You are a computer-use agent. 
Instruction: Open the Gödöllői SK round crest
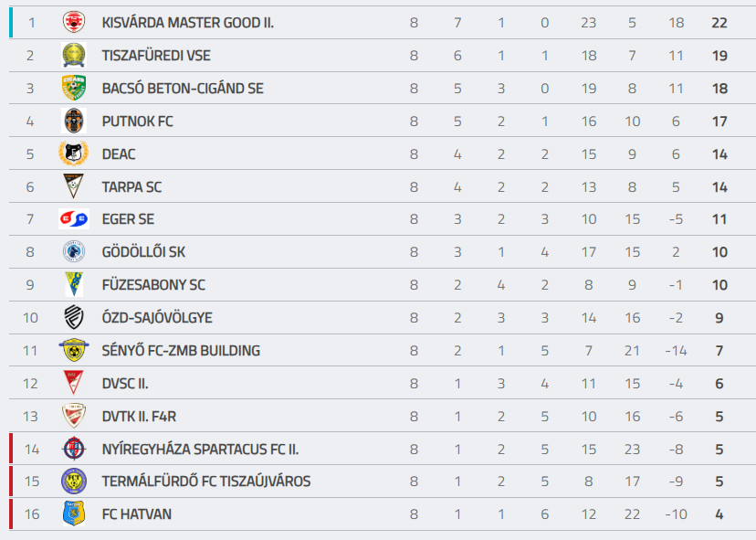74,252
